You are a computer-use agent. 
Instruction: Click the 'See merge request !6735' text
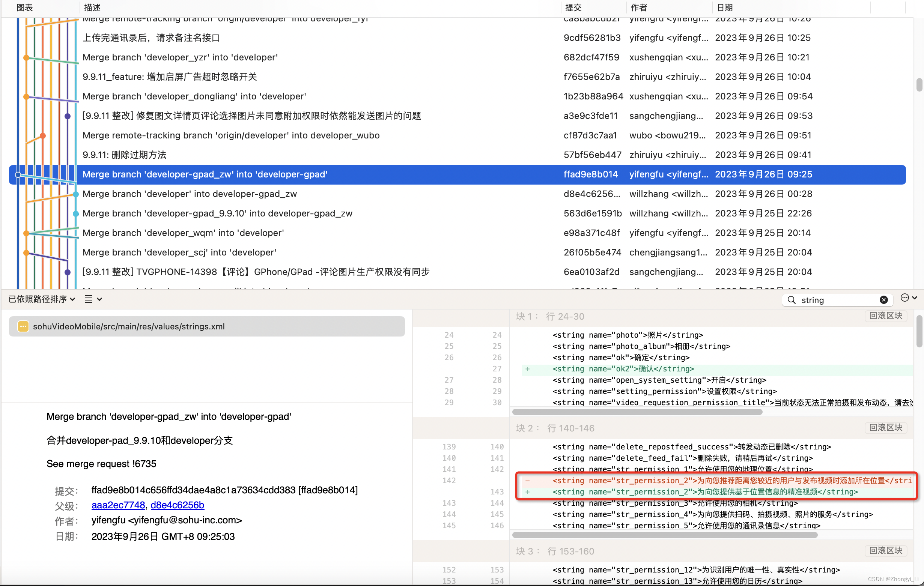[101, 464]
